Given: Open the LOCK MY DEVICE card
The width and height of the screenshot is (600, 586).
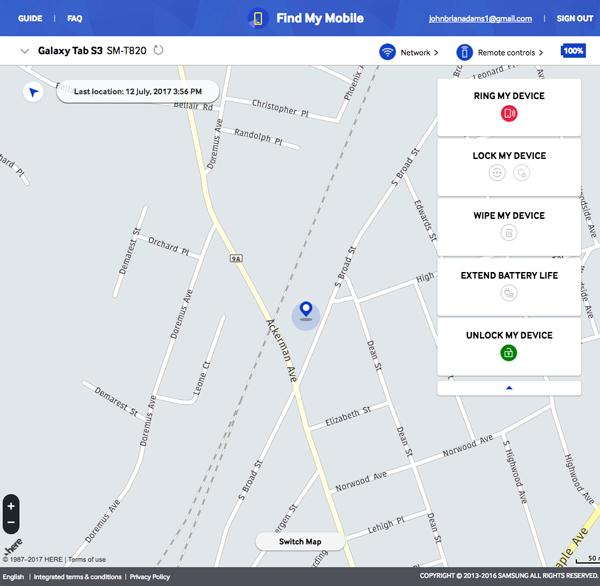Looking at the screenshot, I should pyautogui.click(x=509, y=167).
